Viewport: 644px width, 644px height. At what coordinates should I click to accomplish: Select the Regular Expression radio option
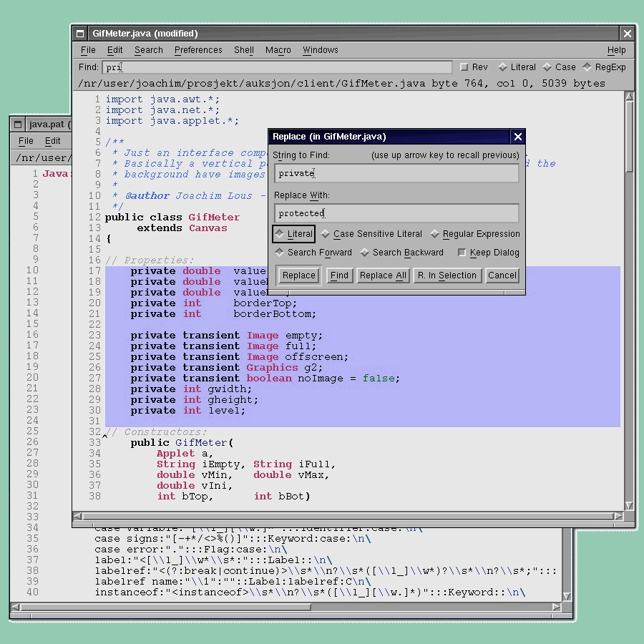[x=475, y=234]
